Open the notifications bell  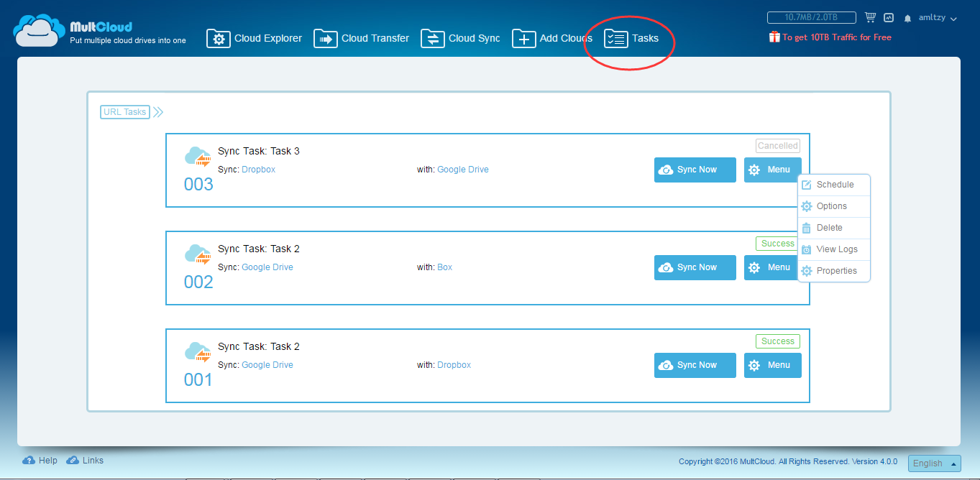click(908, 18)
